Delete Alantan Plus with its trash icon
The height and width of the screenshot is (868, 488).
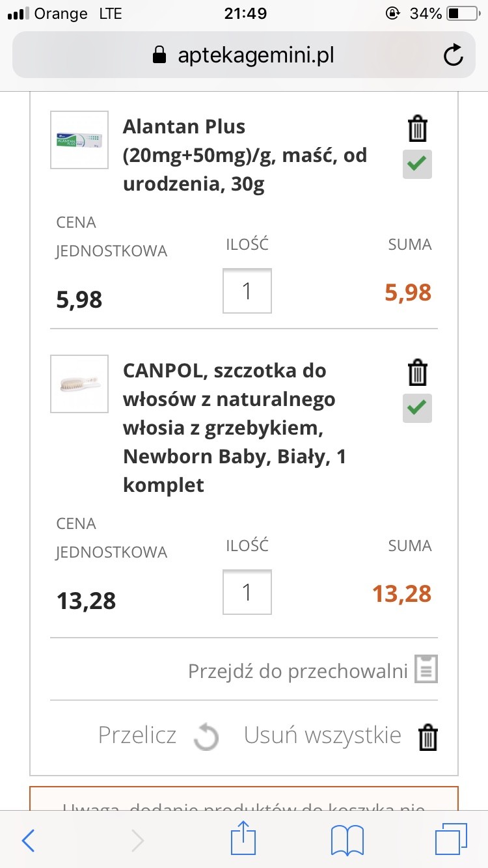pos(417,129)
